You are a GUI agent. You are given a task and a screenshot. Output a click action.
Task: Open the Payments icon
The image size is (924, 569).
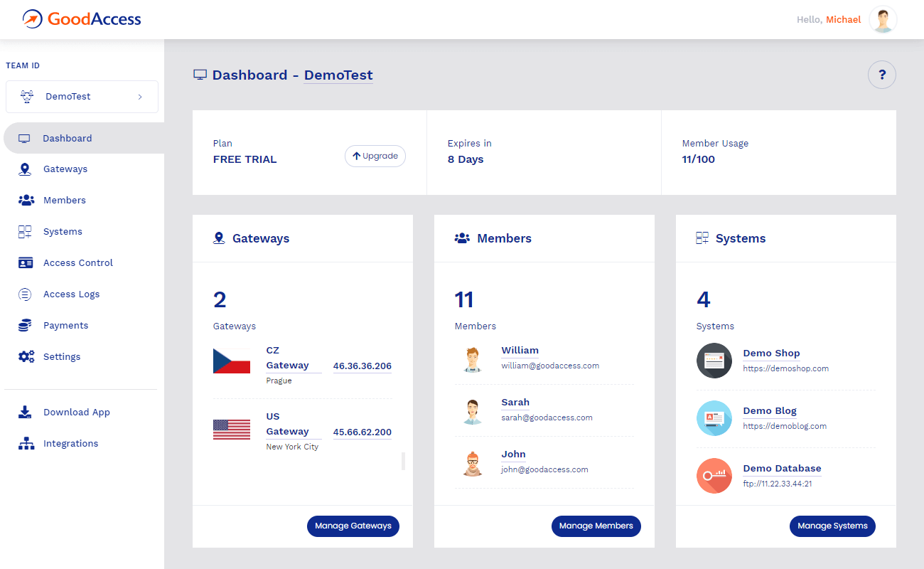[x=24, y=325]
